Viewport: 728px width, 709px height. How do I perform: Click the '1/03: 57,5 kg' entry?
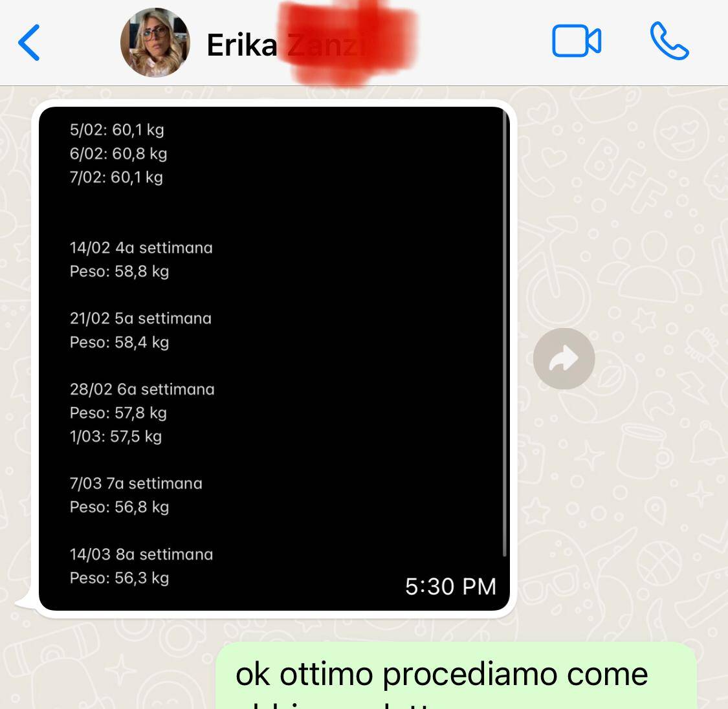click(116, 437)
